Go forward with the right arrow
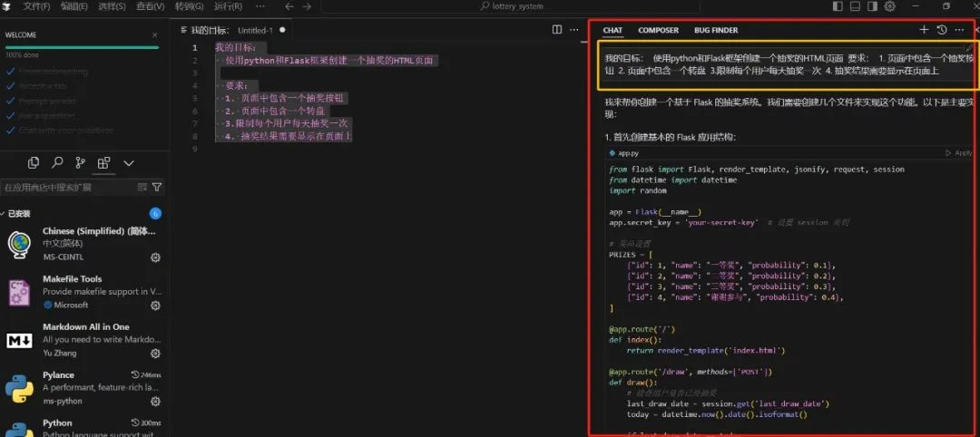 [307, 6]
